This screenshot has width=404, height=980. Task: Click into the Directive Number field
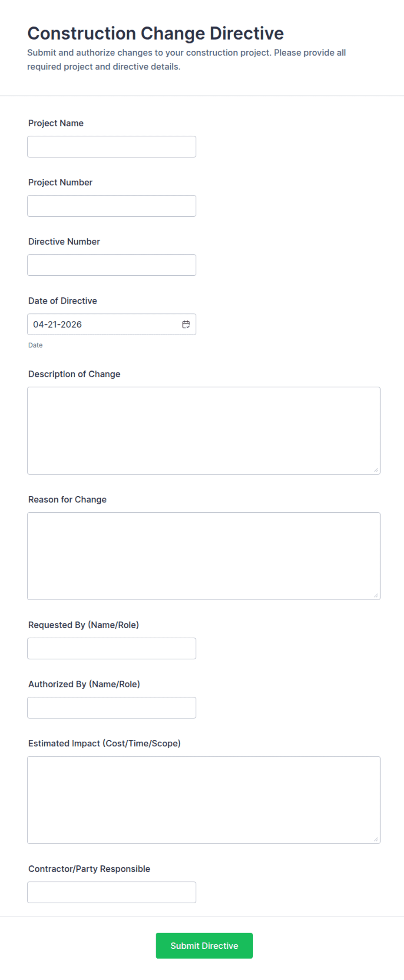pyautogui.click(x=112, y=265)
